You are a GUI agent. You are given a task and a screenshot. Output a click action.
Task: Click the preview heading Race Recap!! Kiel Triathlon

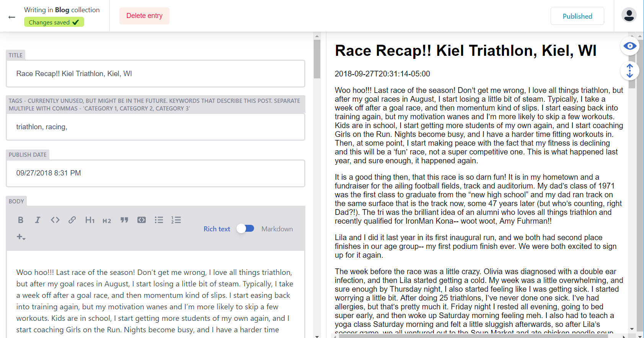pos(465,50)
